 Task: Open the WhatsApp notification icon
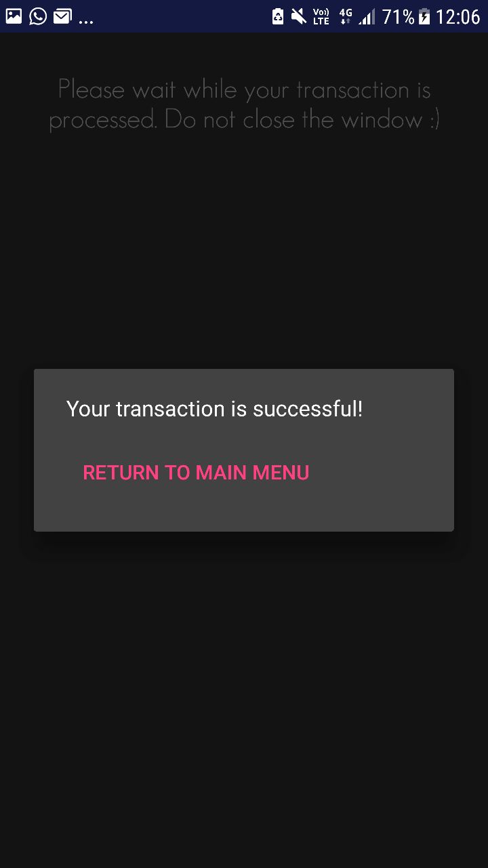pyautogui.click(x=38, y=16)
